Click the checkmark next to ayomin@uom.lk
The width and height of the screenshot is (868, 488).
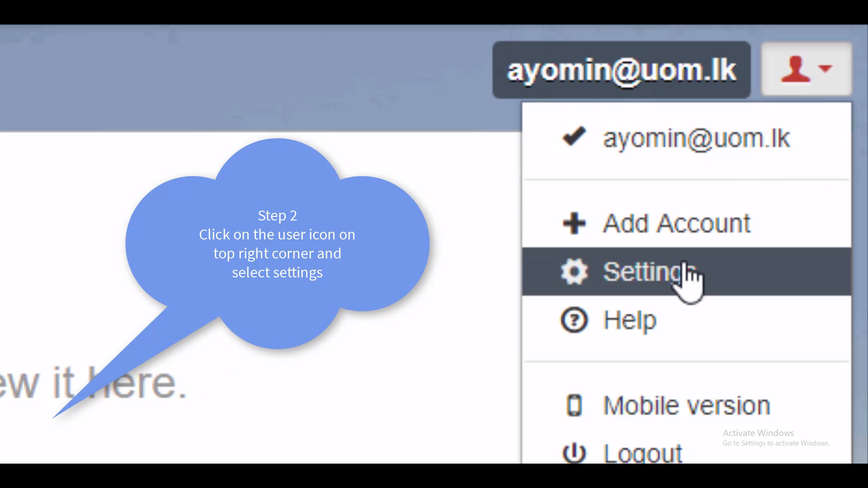click(x=574, y=136)
